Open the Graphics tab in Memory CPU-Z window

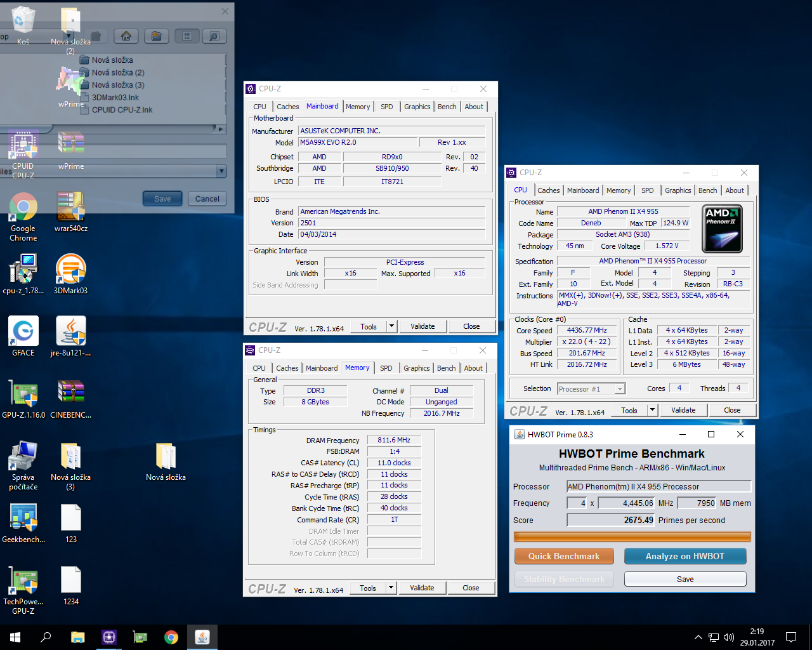[416, 368]
